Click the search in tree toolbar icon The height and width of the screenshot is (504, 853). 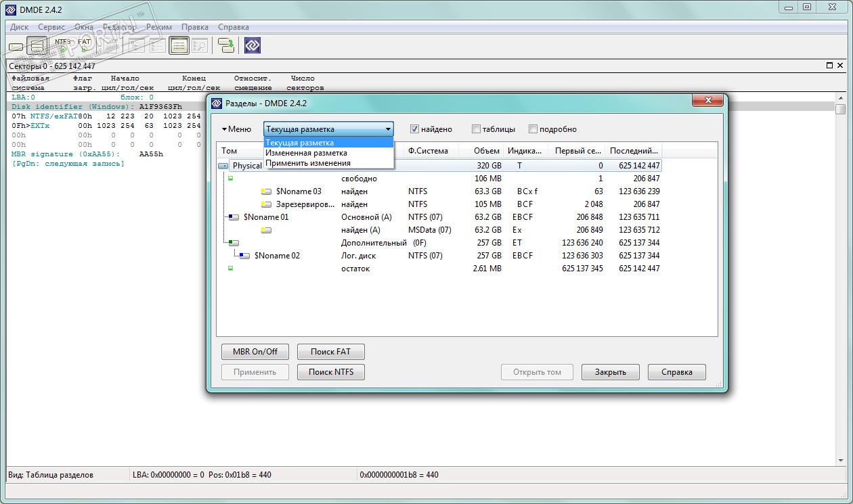200,46
